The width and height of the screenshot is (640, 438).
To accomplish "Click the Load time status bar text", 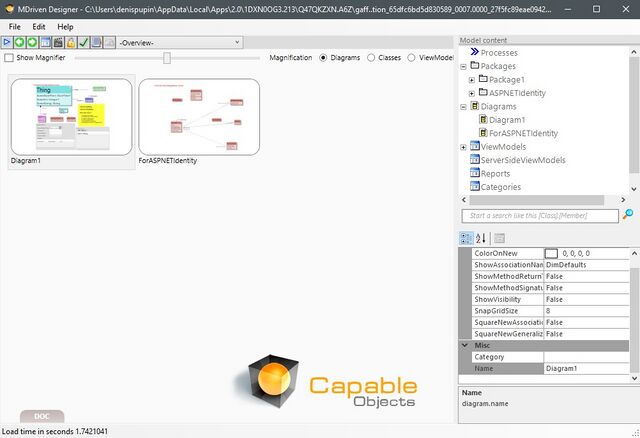I will [55, 431].
